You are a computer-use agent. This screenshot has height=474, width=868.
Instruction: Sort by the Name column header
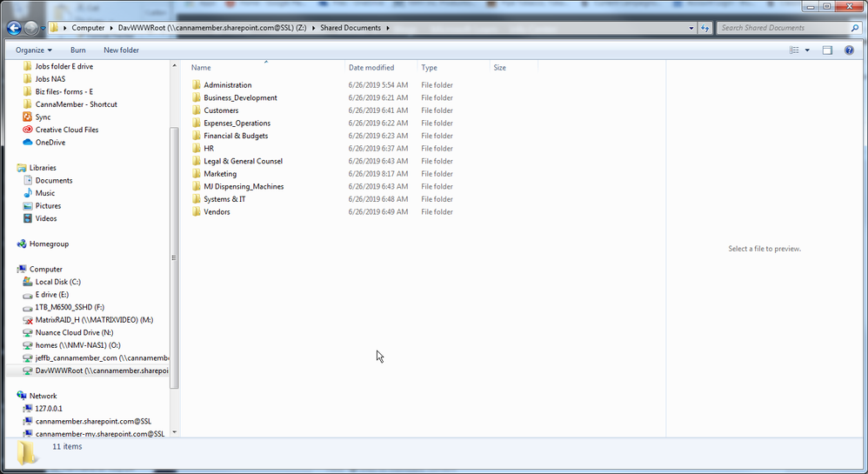point(201,68)
